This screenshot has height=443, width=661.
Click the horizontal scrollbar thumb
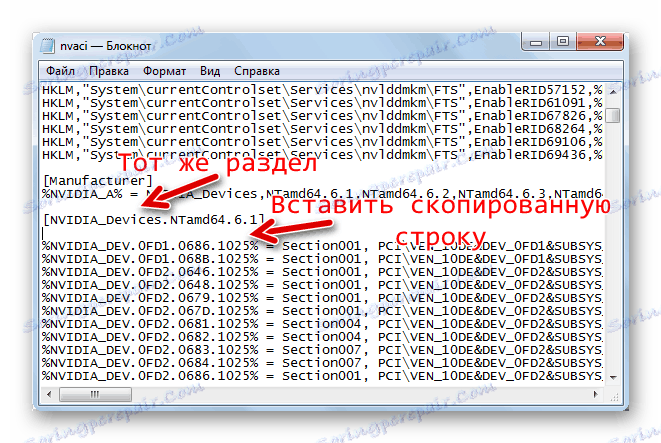(x=95, y=395)
